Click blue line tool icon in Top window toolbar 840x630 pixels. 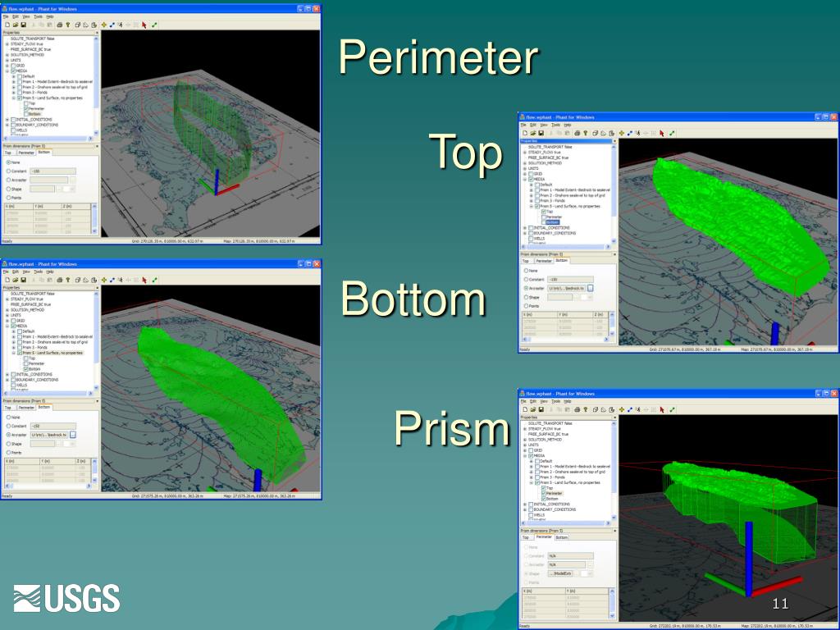[629, 134]
